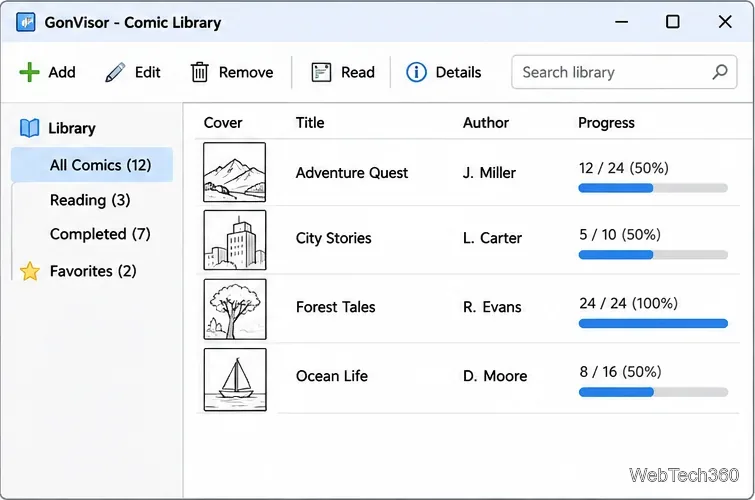Sort by the Title column header
Screen dimensions: 755x500
tap(310, 123)
